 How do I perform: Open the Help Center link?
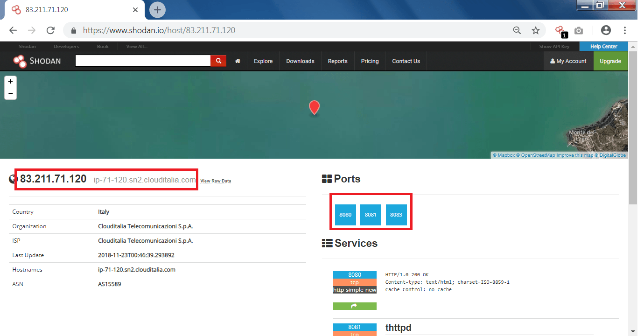[x=603, y=46]
